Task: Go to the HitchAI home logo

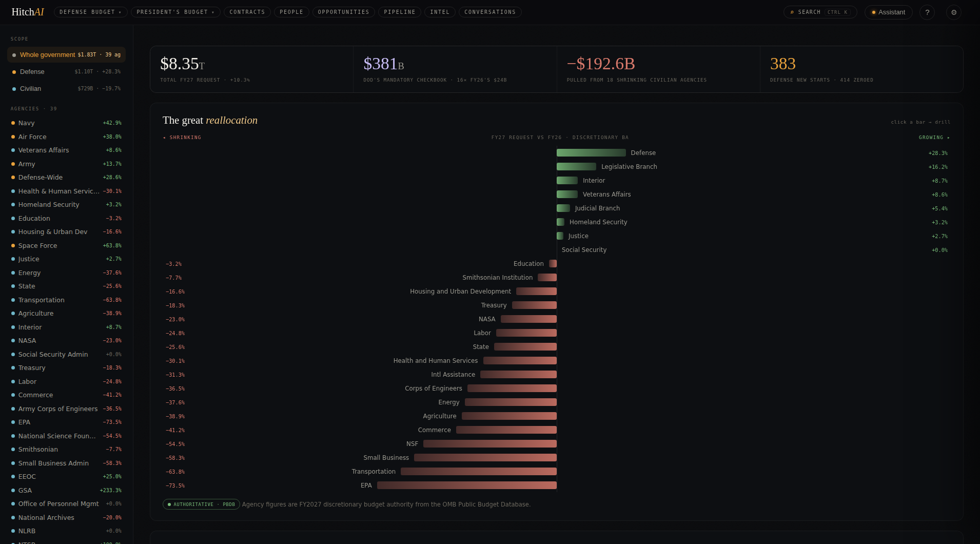Action: pyautogui.click(x=28, y=12)
